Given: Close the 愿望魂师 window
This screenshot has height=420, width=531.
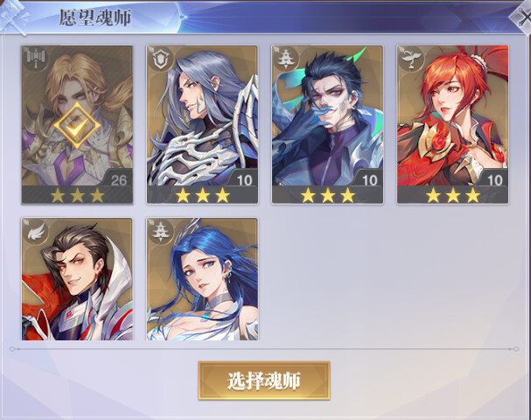Looking at the screenshot, I should [523, 17].
